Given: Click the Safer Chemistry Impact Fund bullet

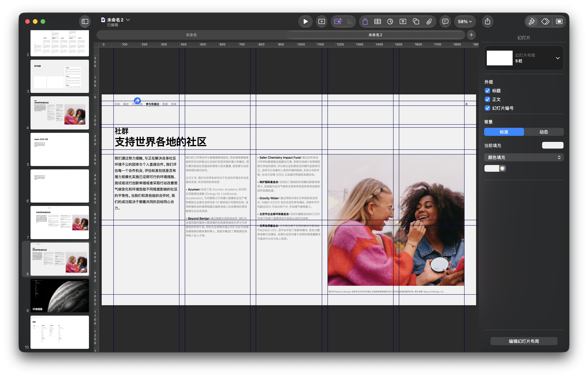Looking at the screenshot, I should pos(288,166).
